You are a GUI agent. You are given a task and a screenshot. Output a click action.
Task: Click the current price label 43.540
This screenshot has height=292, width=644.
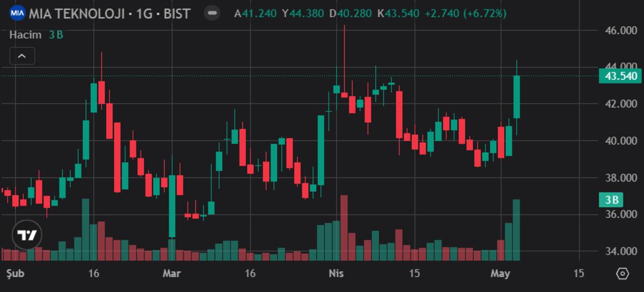[621, 76]
